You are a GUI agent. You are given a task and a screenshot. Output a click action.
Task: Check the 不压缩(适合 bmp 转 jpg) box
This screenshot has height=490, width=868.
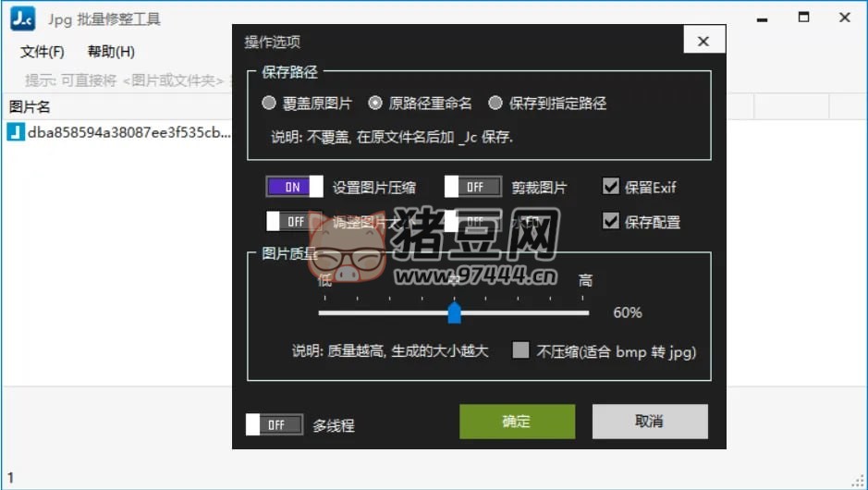pos(520,351)
